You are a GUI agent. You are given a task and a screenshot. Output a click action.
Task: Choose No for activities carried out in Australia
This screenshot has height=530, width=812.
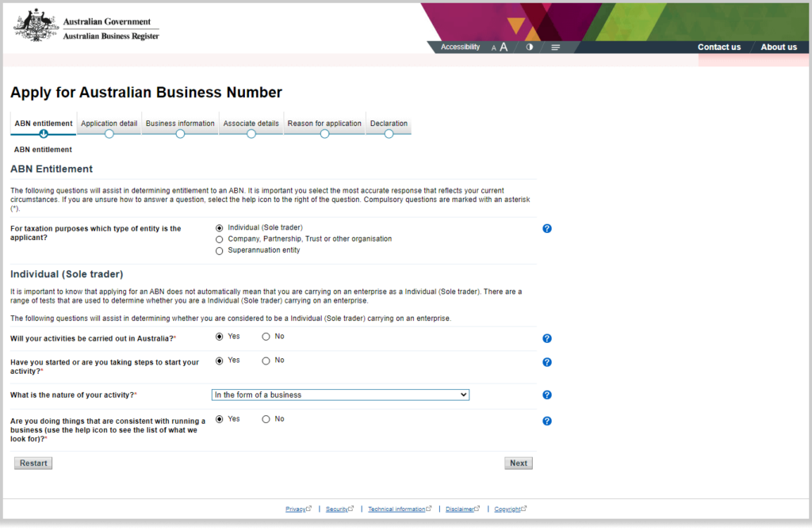click(265, 336)
